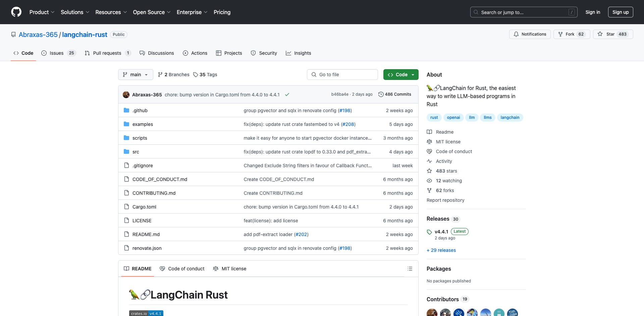Click the README outline list icon
This screenshot has width=644, height=316.
click(410, 269)
